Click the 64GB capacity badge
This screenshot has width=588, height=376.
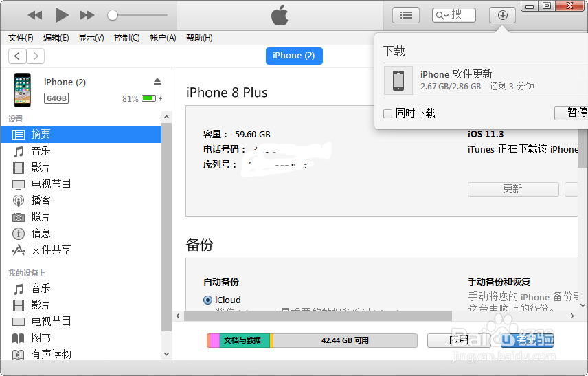[56, 98]
